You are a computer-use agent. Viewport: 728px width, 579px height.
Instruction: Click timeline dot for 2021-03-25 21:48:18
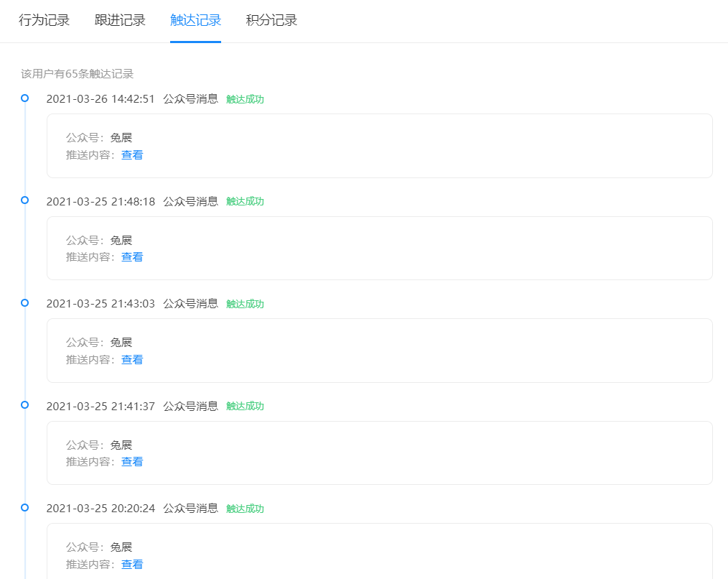point(25,200)
